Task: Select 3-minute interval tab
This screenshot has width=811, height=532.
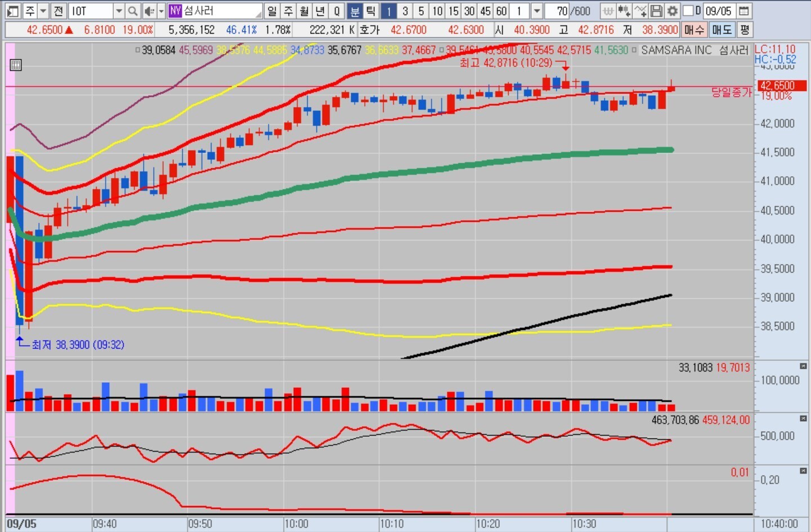Action: tap(405, 11)
